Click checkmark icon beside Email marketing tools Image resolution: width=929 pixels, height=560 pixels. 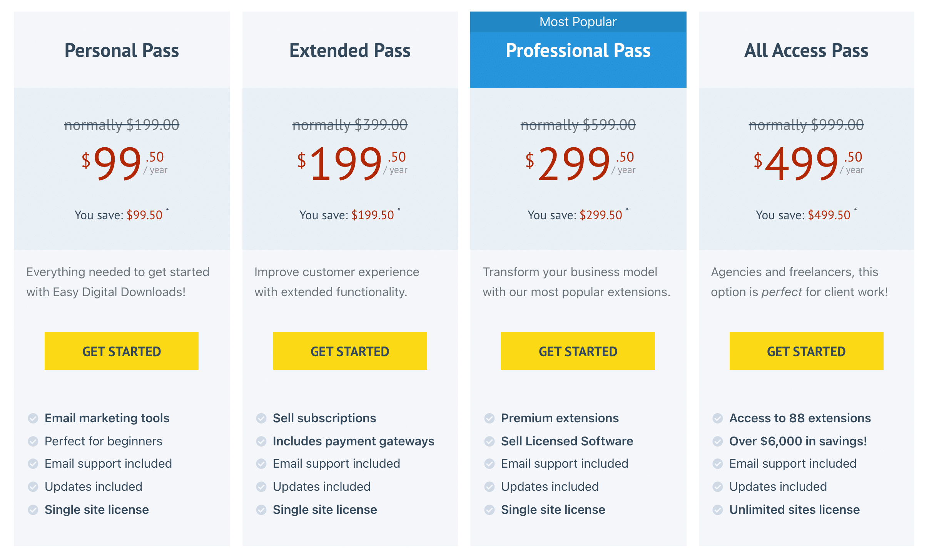(x=33, y=418)
